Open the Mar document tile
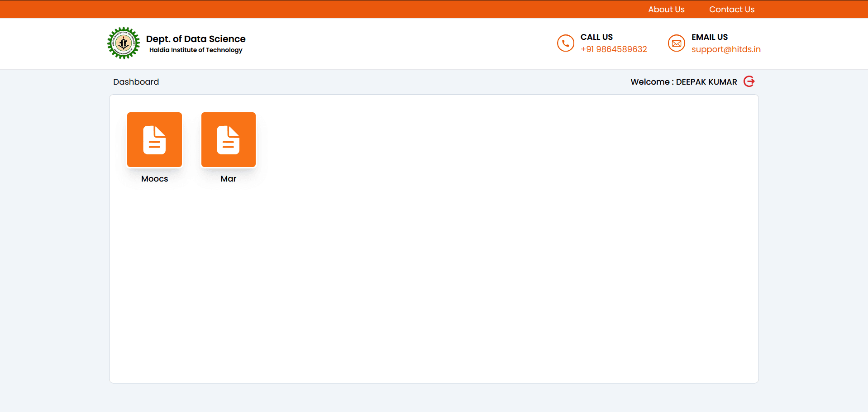Image resolution: width=868 pixels, height=412 pixels. tap(229, 140)
